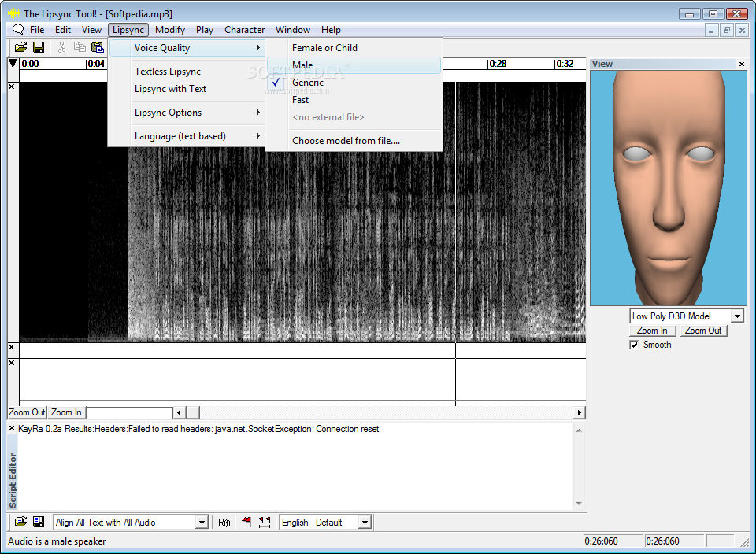Click the timeline scrollbar right arrow
The image size is (756, 554).
coord(580,412)
